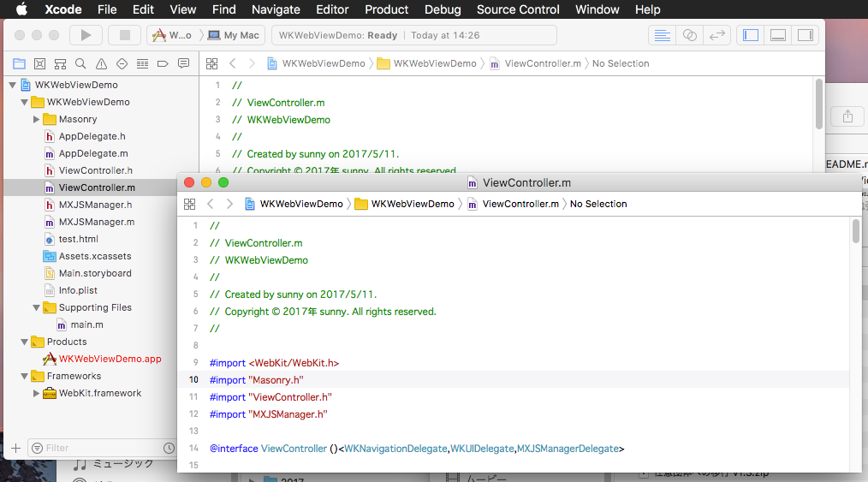Select the Standard editor button

[x=662, y=35]
